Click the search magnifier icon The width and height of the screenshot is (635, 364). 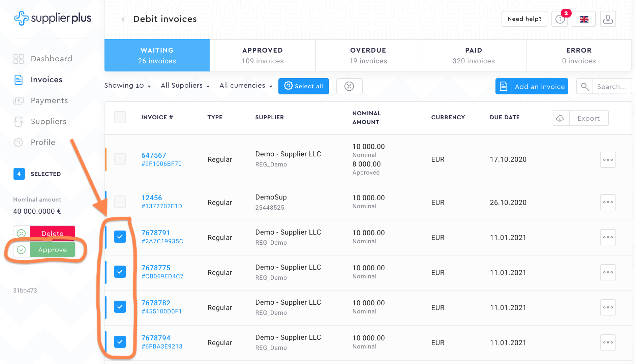click(585, 87)
